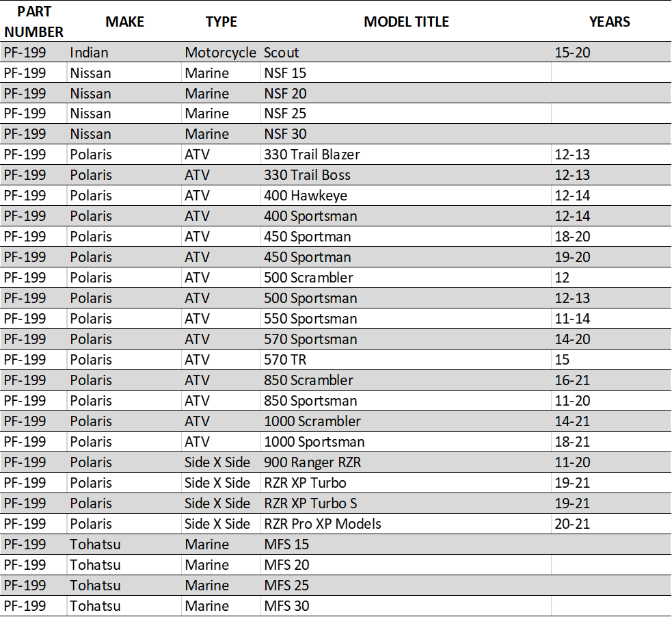Image resolution: width=672 pixels, height=617 pixels.
Task: Select the NSF 20 model cell
Action: pos(406,94)
